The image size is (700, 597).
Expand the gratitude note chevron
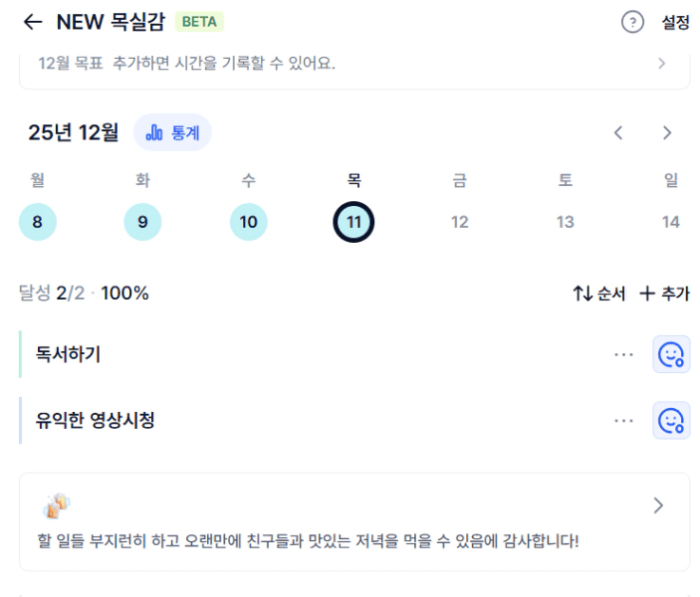(658, 505)
